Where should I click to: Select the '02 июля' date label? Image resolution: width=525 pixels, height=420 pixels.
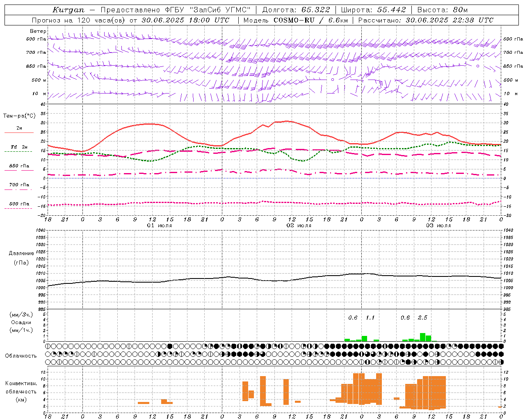tap(299, 226)
